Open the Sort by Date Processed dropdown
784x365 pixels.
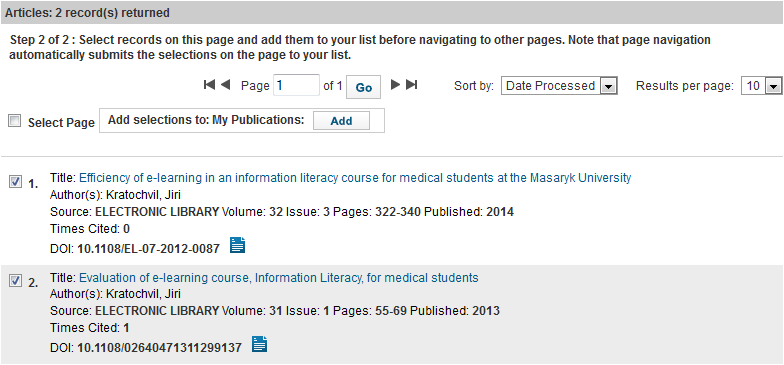(559, 86)
